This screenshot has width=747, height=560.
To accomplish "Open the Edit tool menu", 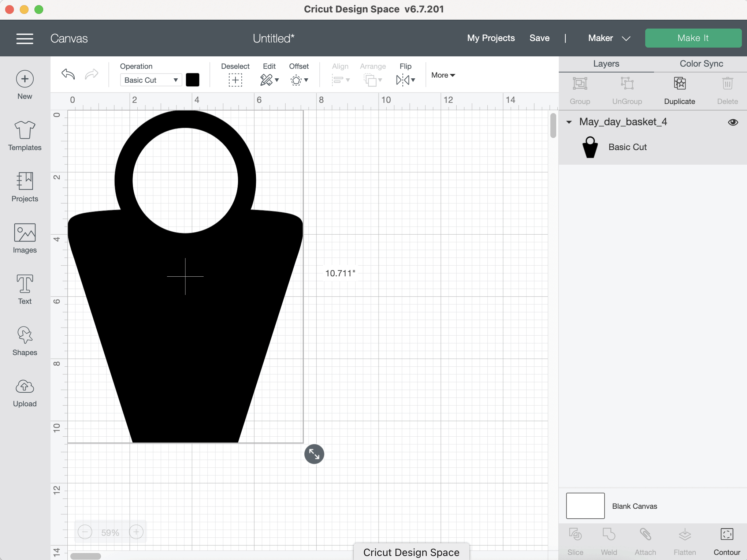I will 269,80.
